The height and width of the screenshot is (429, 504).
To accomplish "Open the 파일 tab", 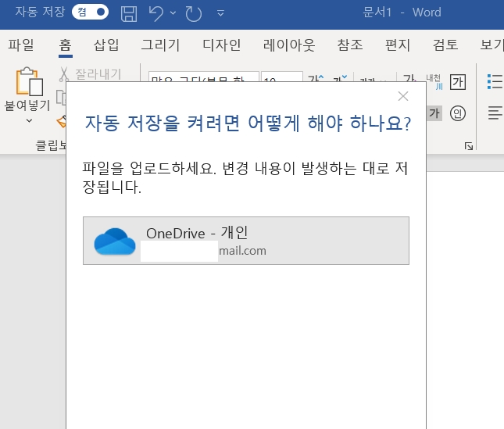I will coord(21,45).
